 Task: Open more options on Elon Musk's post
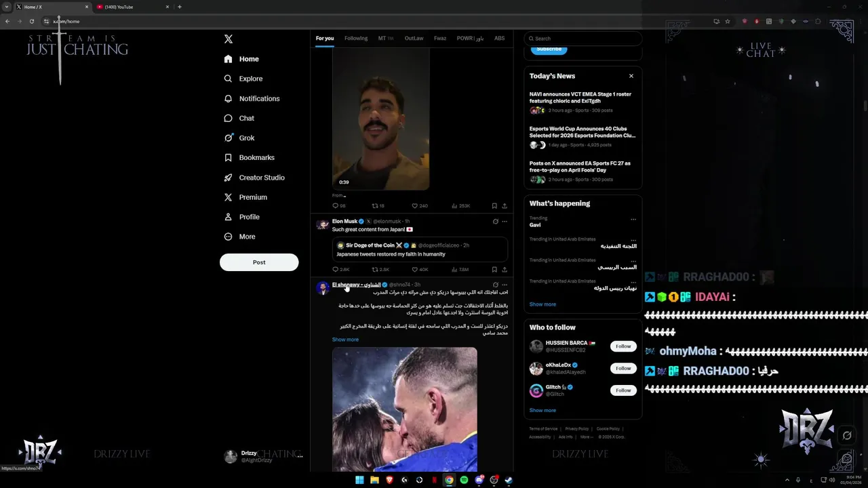point(505,222)
